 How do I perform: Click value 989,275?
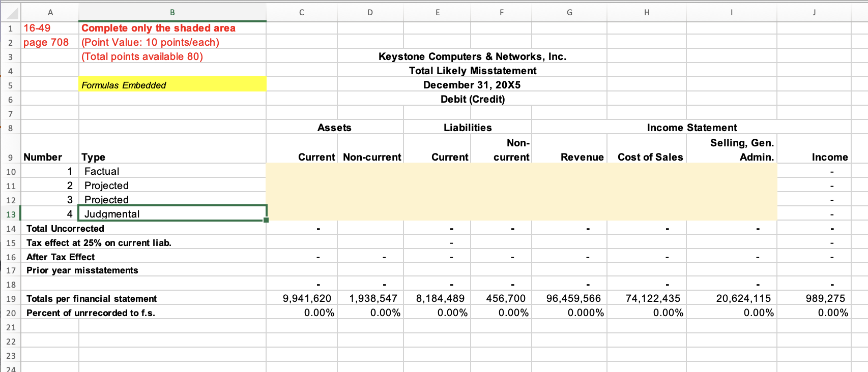825,298
